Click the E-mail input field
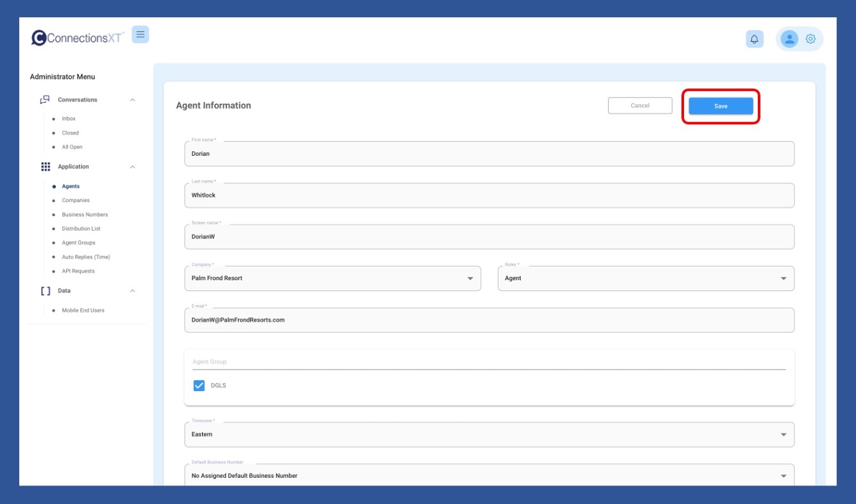856x504 pixels. coord(489,320)
